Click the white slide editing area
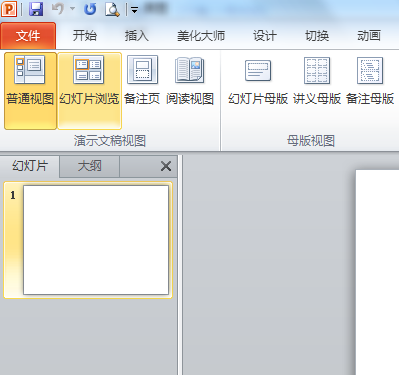399x375 pixels. point(377,272)
